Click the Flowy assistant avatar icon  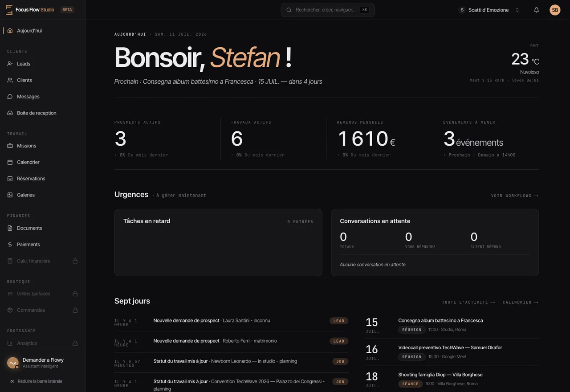[13, 363]
